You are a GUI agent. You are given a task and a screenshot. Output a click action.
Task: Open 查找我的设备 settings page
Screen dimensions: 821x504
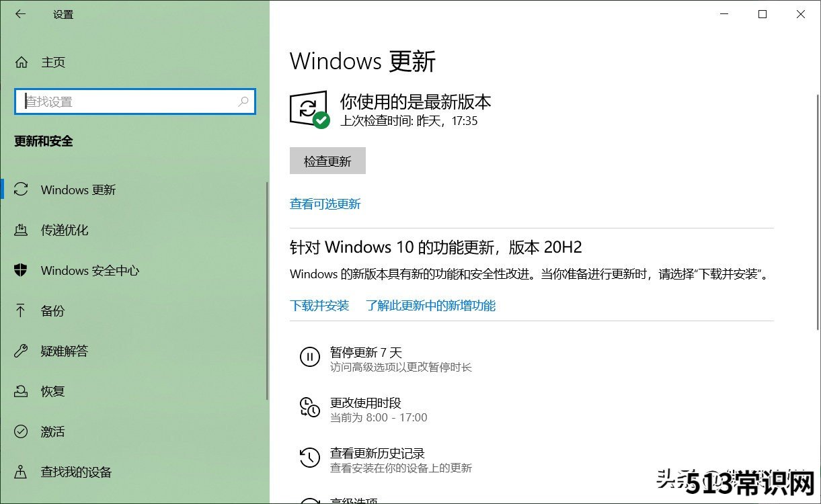[76, 472]
